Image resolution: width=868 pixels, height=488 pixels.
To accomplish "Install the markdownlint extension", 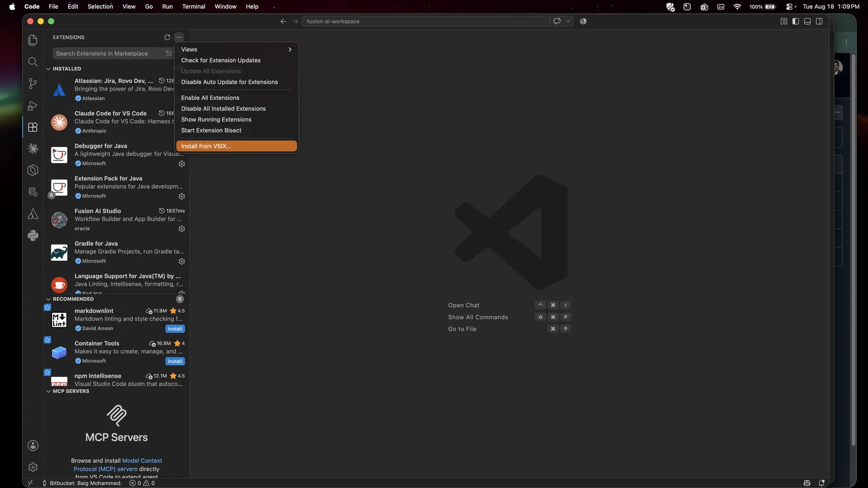I will (x=175, y=329).
